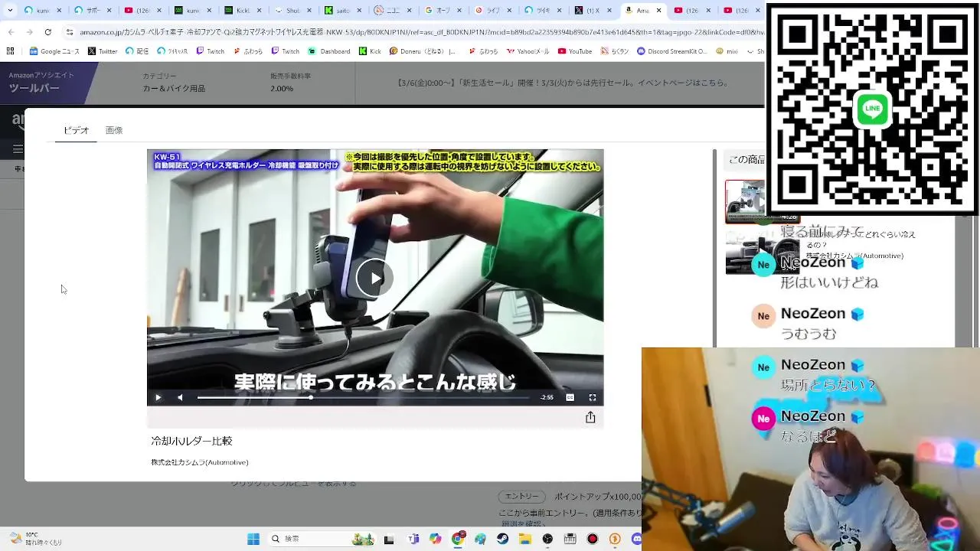Open the piano keyboard app in taskbar

click(570, 539)
